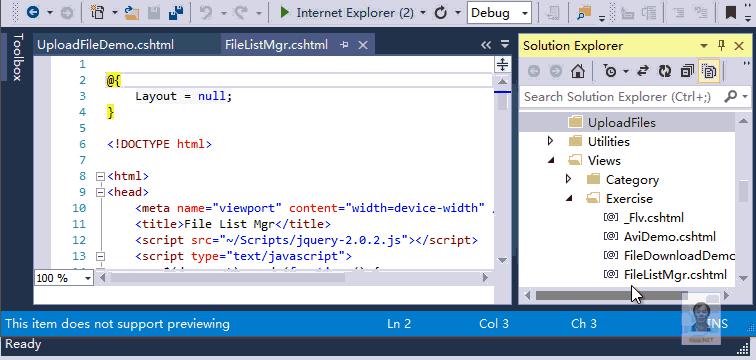Image resolution: width=756 pixels, height=360 pixels.
Task: Click the Refresh browser icon in toolbar
Action: pyautogui.click(x=441, y=13)
